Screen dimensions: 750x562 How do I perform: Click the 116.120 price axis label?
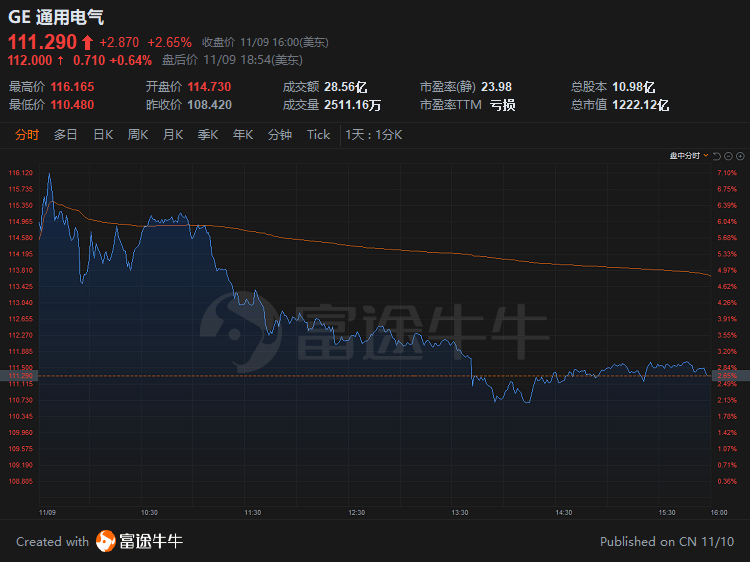(x=21, y=173)
